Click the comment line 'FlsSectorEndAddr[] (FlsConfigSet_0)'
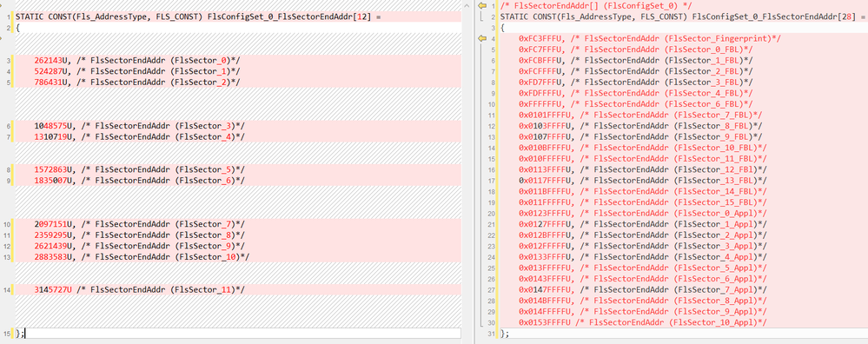 point(684,5)
